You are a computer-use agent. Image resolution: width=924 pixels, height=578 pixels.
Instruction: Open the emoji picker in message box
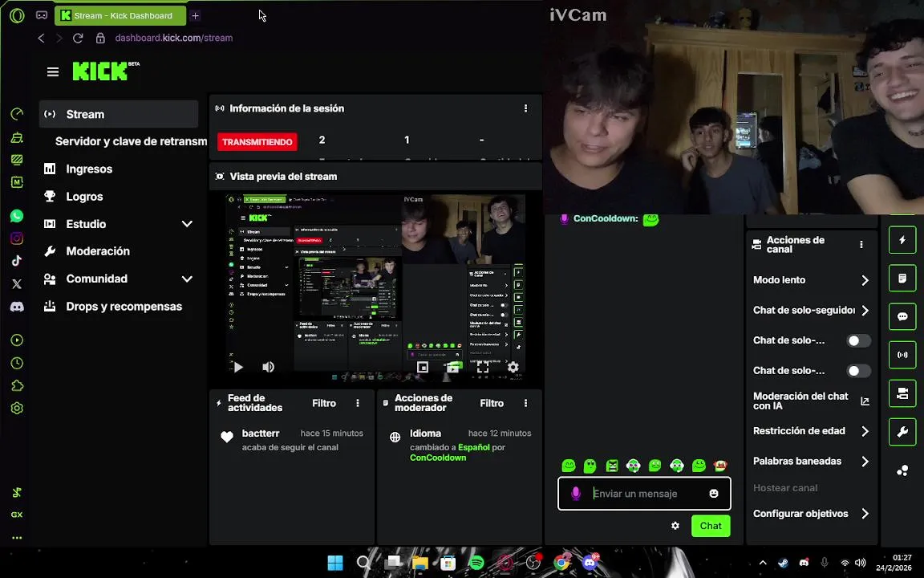(x=714, y=494)
